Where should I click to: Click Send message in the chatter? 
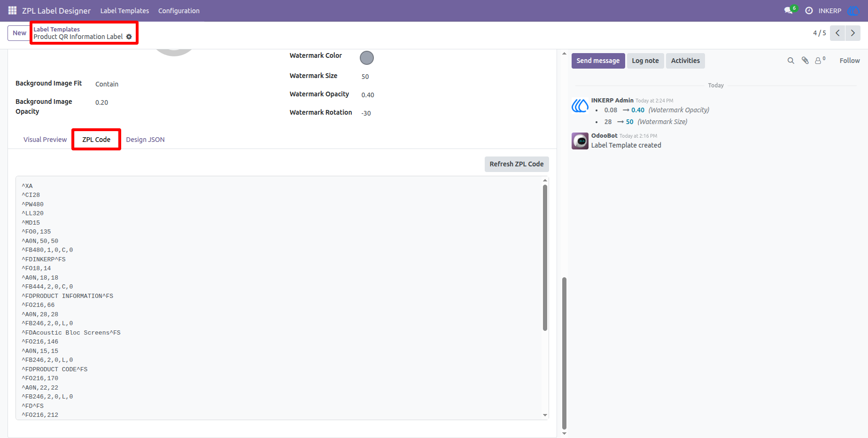click(598, 61)
